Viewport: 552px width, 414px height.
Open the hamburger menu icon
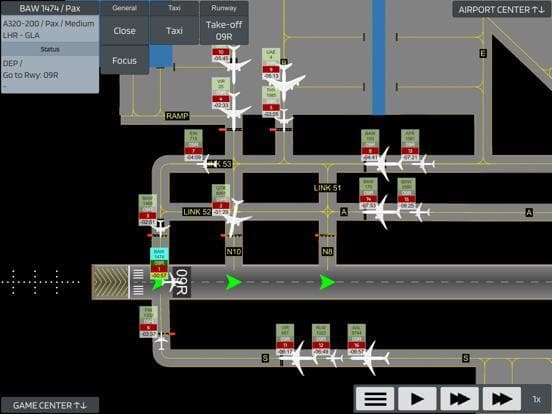coord(375,399)
